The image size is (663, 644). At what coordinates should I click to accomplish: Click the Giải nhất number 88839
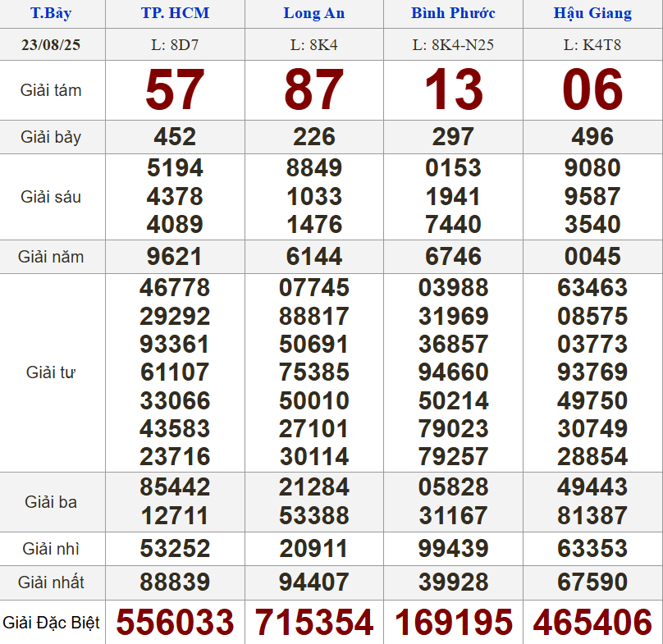(175, 582)
